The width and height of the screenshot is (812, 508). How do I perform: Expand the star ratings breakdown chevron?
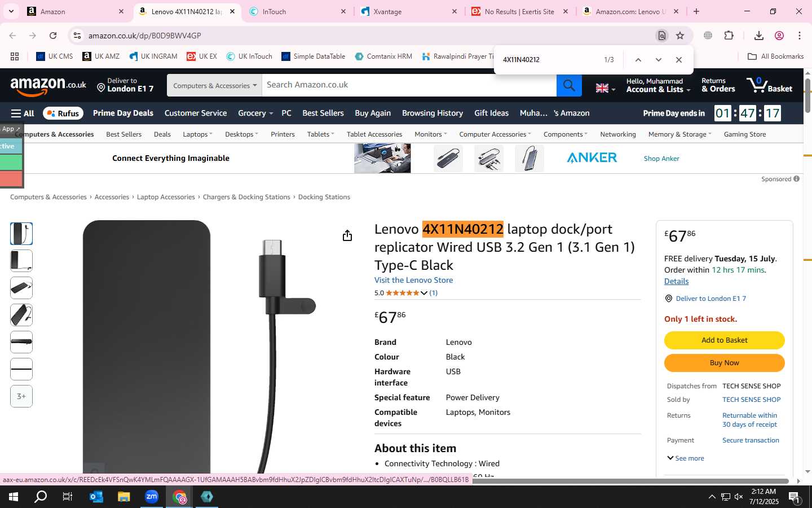(424, 293)
